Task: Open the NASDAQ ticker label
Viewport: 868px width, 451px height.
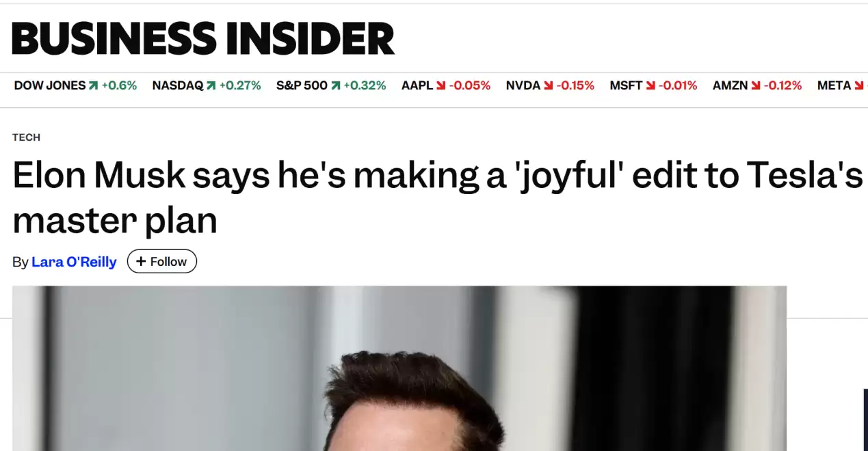Action: 178,86
